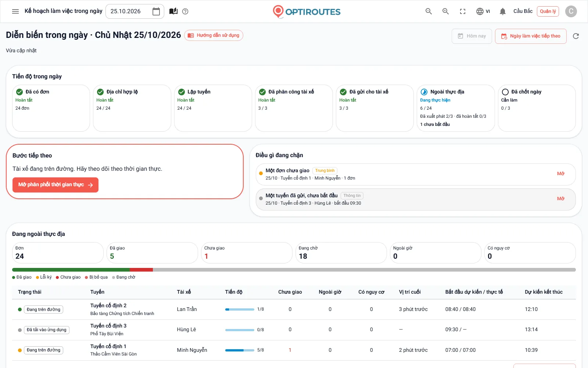
Task: Open the map view icon
Action: [173, 11]
